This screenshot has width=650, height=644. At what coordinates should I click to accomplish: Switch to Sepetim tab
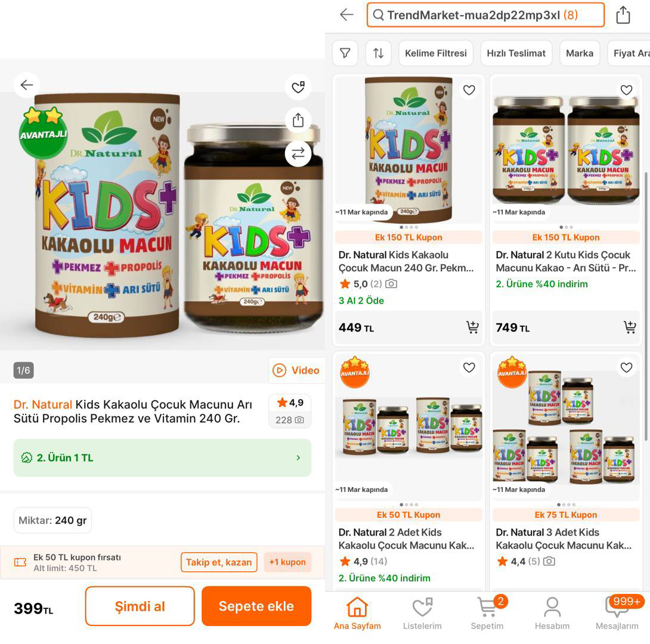click(x=488, y=614)
